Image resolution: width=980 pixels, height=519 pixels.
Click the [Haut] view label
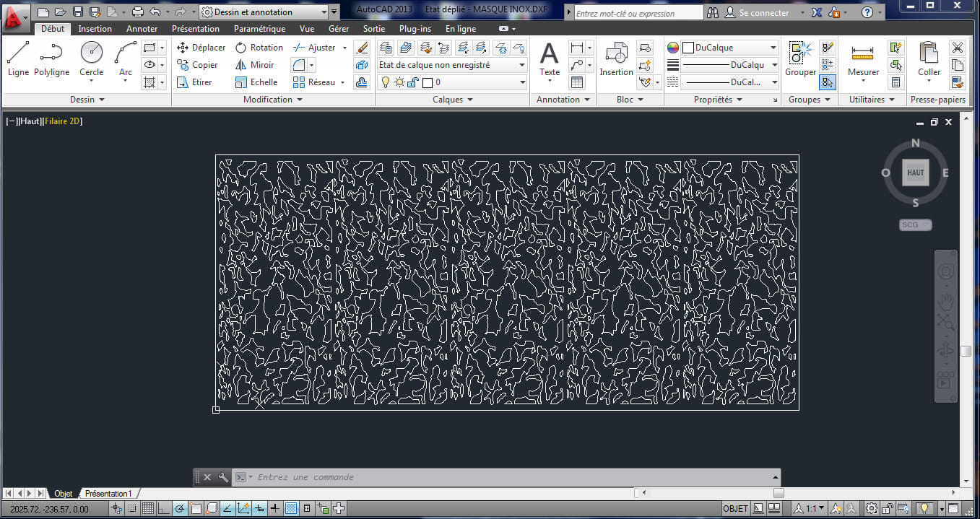click(30, 121)
